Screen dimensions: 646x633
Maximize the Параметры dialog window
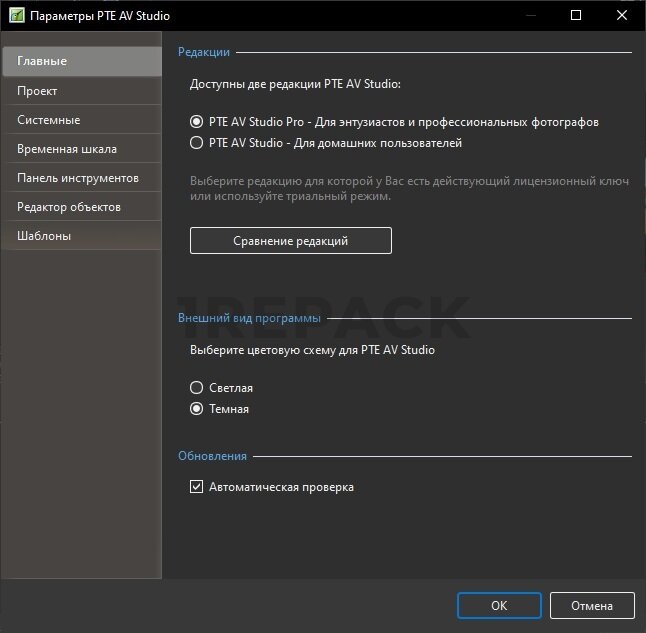tap(576, 16)
